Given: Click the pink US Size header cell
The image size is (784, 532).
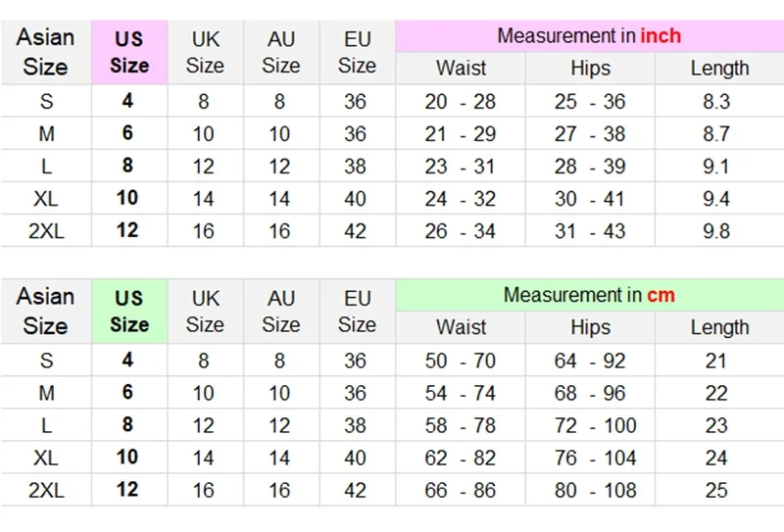Looking at the screenshot, I should (128, 53).
